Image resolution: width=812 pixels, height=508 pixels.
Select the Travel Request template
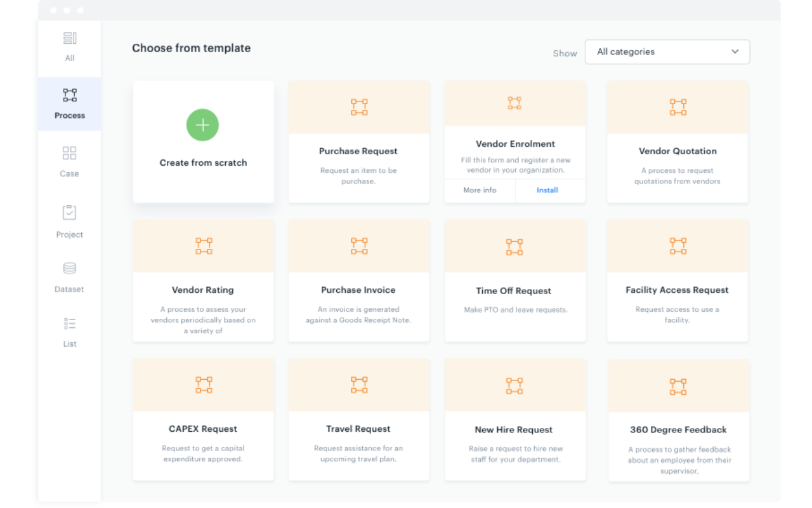click(358, 419)
